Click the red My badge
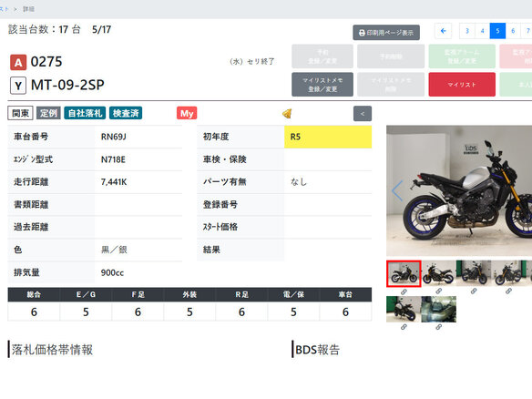Image resolution: width=532 pixels, height=399 pixels. click(x=187, y=113)
